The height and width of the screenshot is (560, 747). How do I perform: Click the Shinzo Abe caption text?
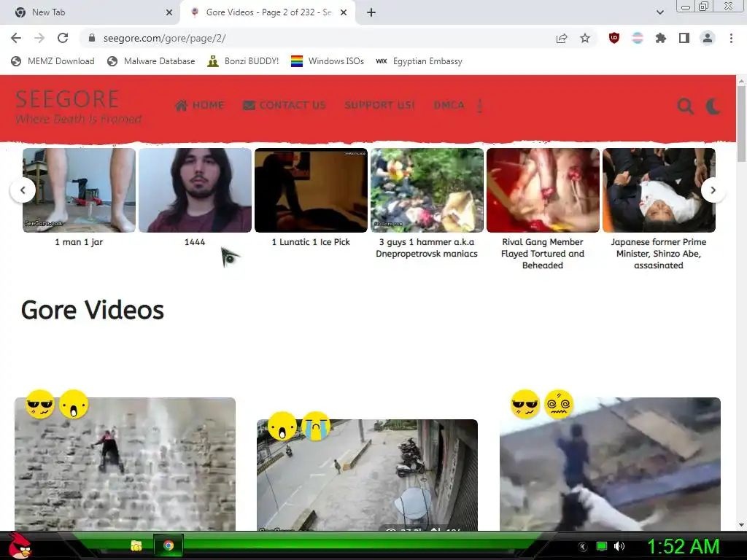pyautogui.click(x=659, y=253)
